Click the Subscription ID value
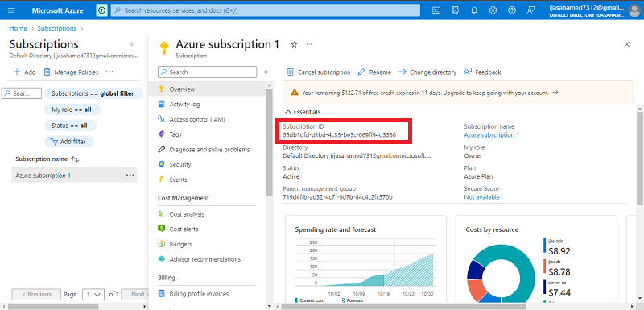644x310 pixels. coord(339,135)
